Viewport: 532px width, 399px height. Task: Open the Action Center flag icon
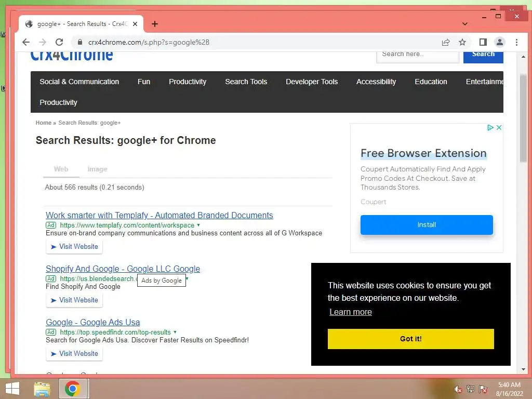point(483,389)
